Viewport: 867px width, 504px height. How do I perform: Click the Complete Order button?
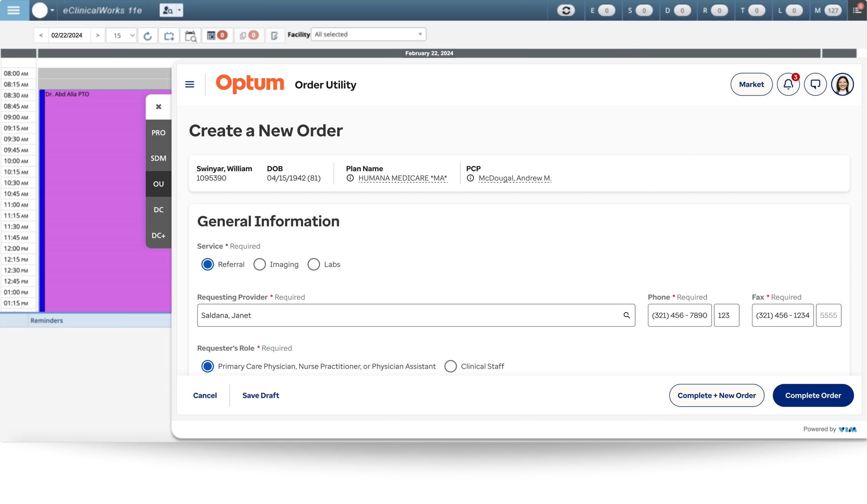pos(813,395)
